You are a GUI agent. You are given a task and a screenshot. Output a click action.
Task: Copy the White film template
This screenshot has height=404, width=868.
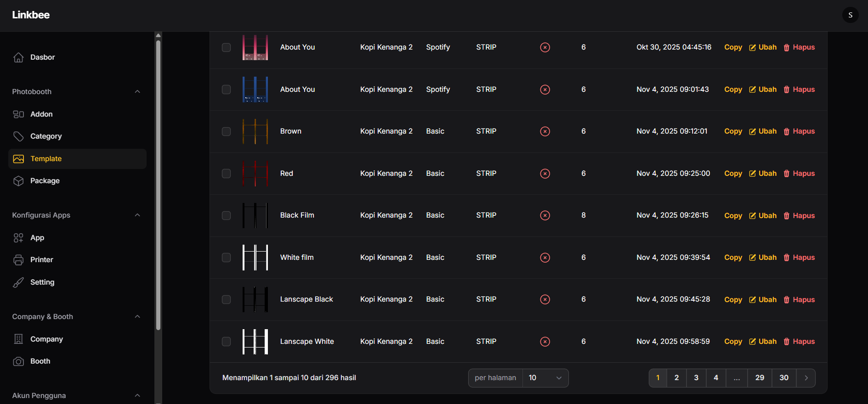[733, 258]
